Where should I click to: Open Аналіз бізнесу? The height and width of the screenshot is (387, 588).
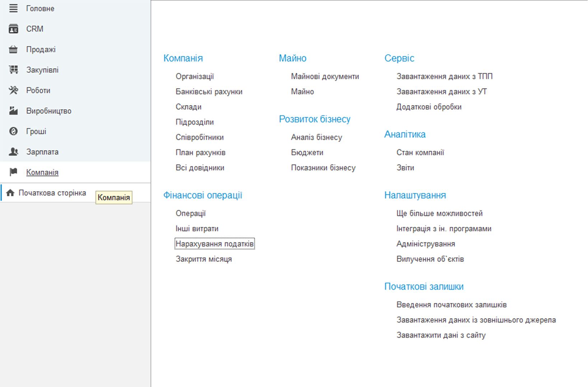(x=317, y=137)
